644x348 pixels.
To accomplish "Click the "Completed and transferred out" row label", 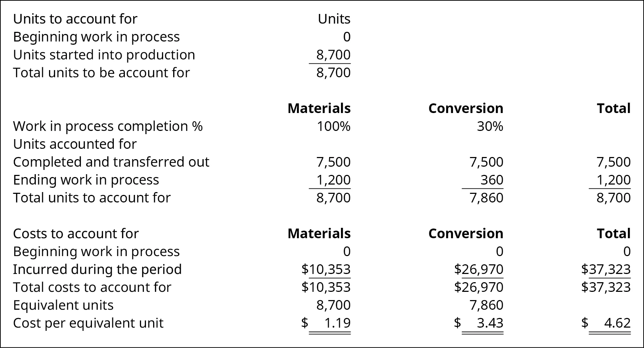I will coord(111,162).
